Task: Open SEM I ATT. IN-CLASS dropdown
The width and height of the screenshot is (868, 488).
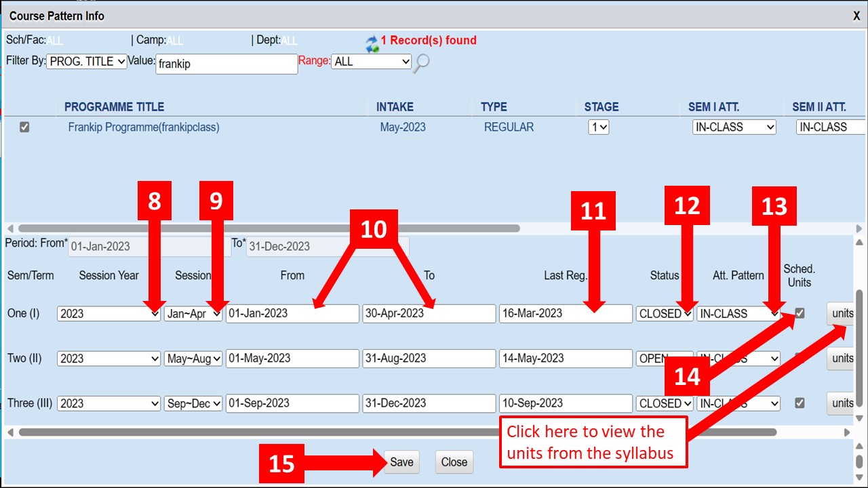Action: pyautogui.click(x=734, y=127)
